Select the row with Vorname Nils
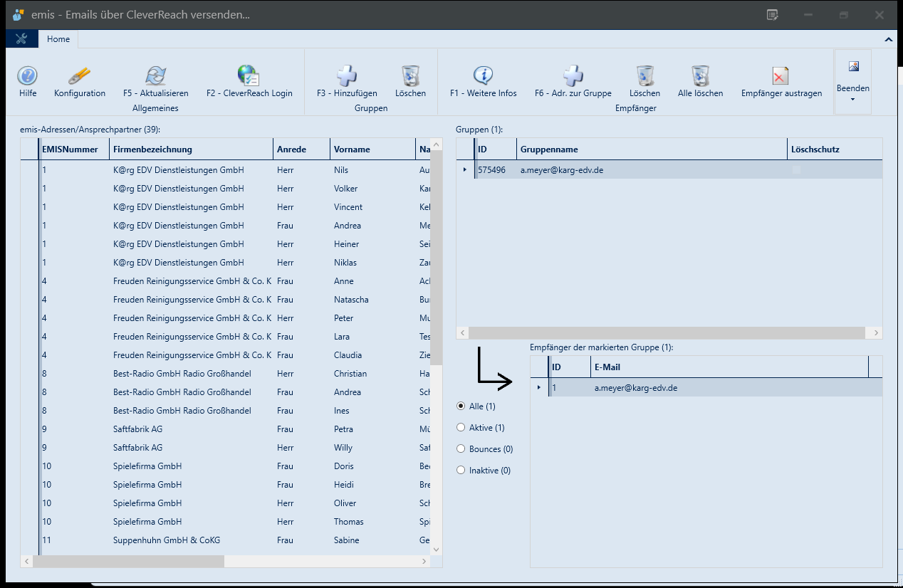903x588 pixels. [x=226, y=170]
